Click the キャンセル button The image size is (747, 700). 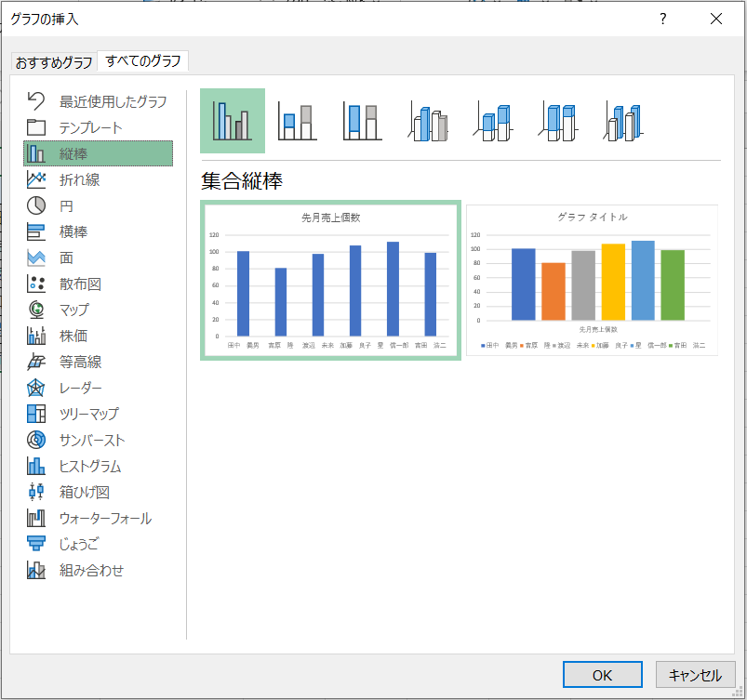click(x=695, y=674)
